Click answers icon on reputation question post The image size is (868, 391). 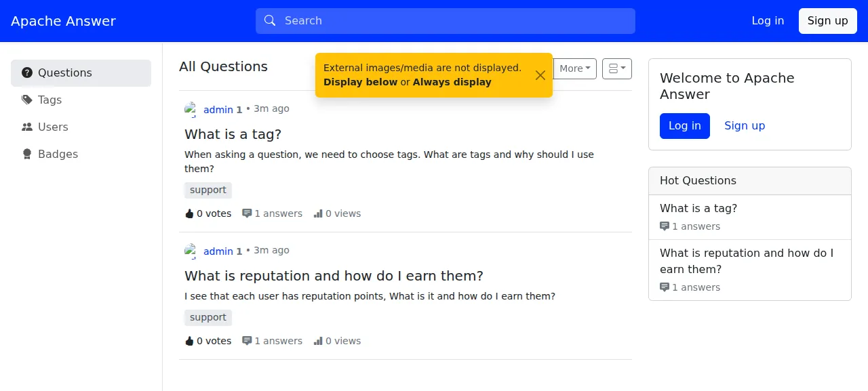[247, 341]
